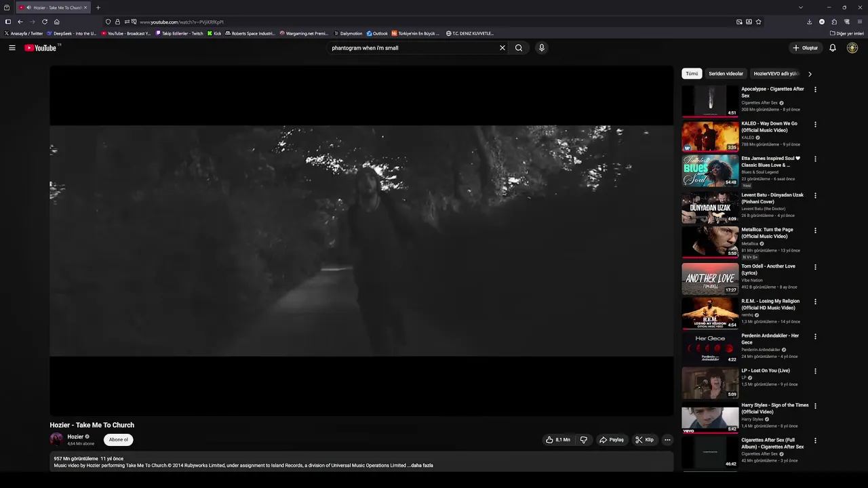The width and height of the screenshot is (868, 488).
Task: Open options for Metallica Turn the Page
Action: pos(815,230)
